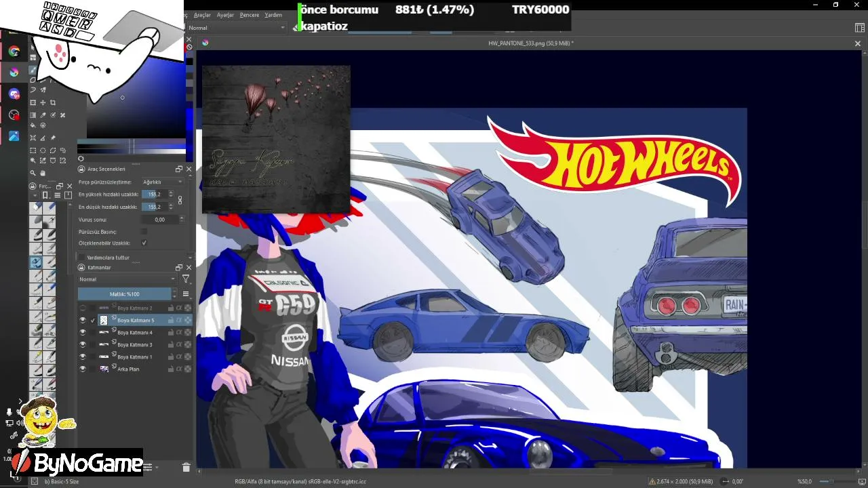Toggle lock on Boya Katmanı 5

170,320
